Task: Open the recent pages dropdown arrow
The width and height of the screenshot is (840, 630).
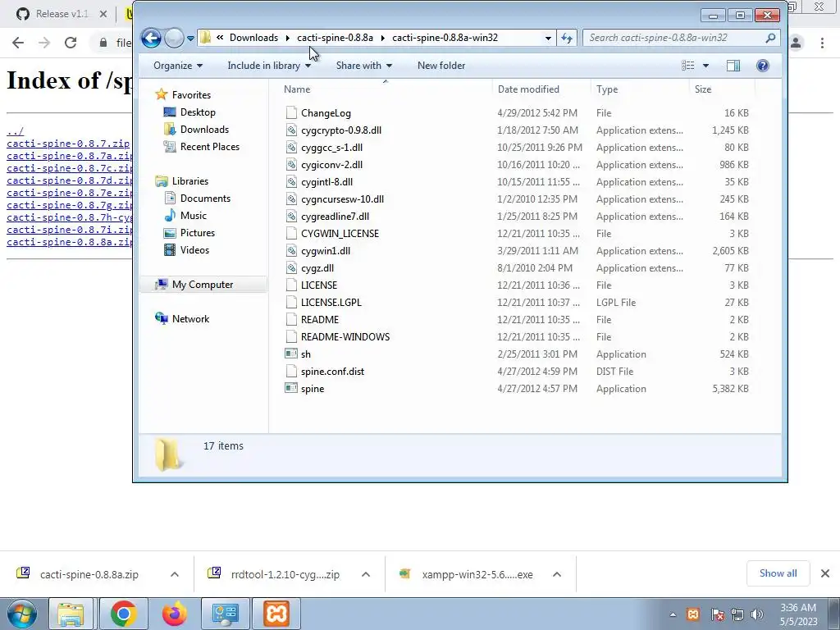Action: point(190,39)
